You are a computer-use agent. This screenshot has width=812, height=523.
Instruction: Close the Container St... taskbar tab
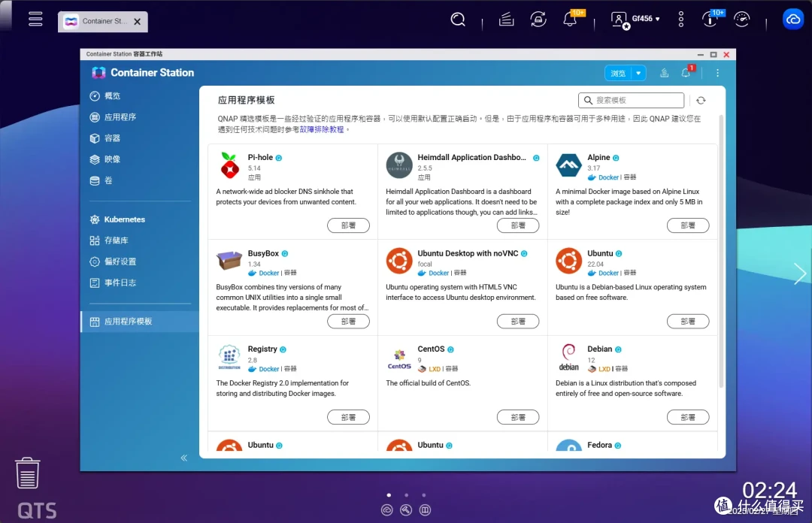pos(138,22)
